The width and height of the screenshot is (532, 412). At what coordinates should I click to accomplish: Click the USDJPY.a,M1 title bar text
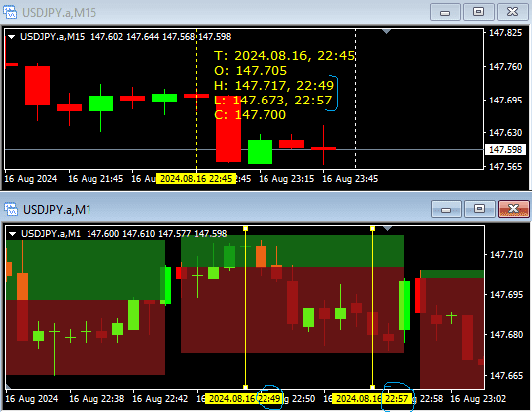coord(57,210)
